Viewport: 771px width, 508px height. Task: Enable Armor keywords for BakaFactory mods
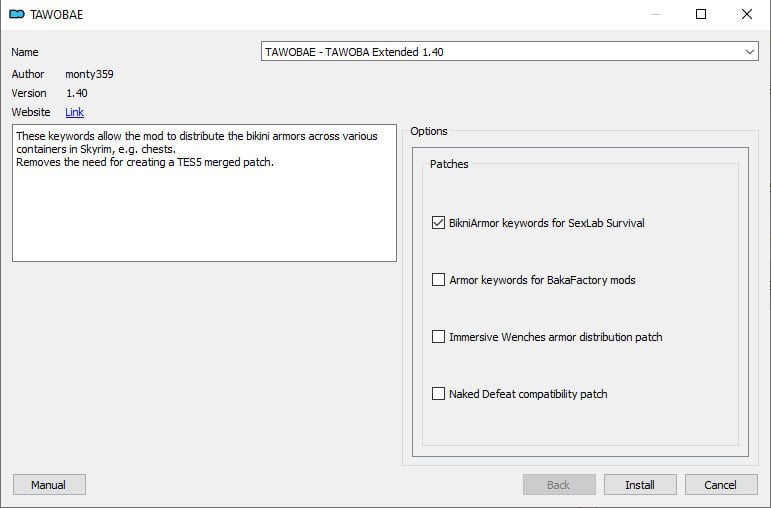(438, 280)
